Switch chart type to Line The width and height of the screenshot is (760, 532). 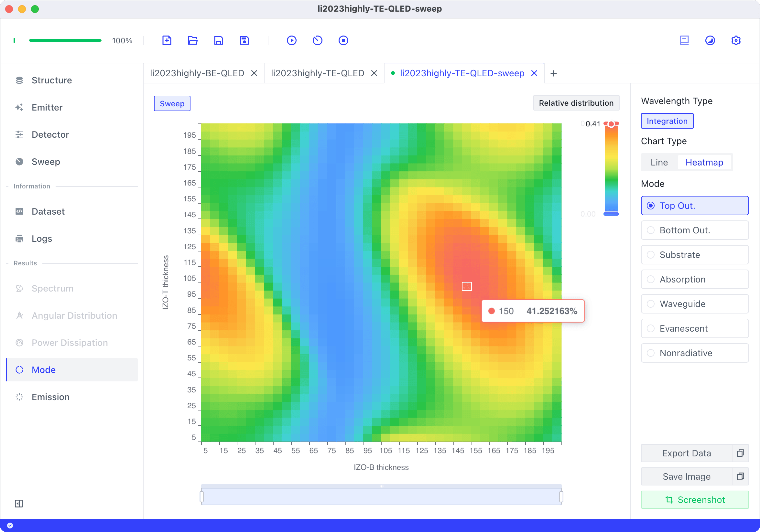[659, 162]
